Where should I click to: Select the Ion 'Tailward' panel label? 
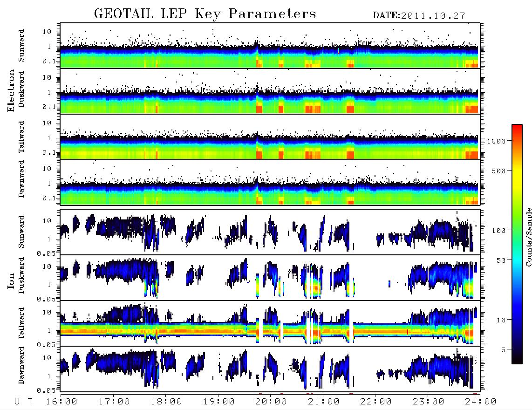tap(21, 323)
